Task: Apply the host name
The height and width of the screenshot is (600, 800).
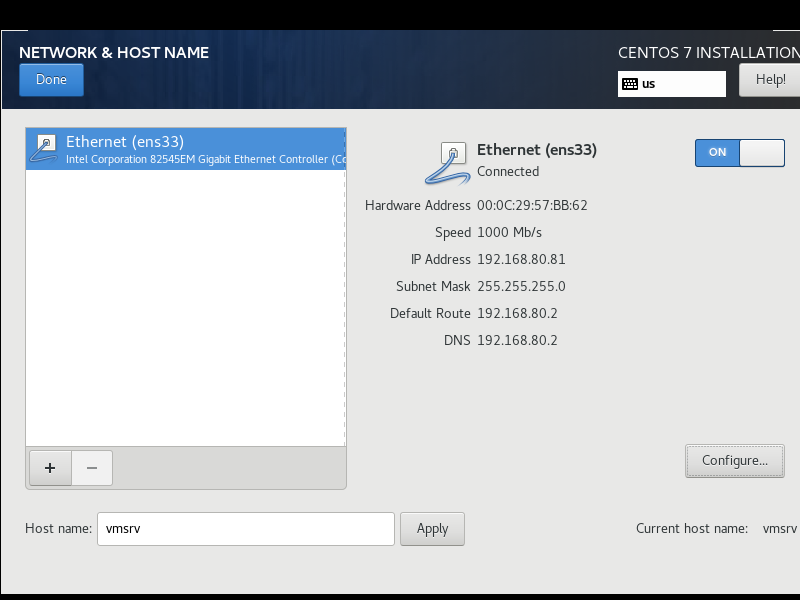Action: coord(432,529)
